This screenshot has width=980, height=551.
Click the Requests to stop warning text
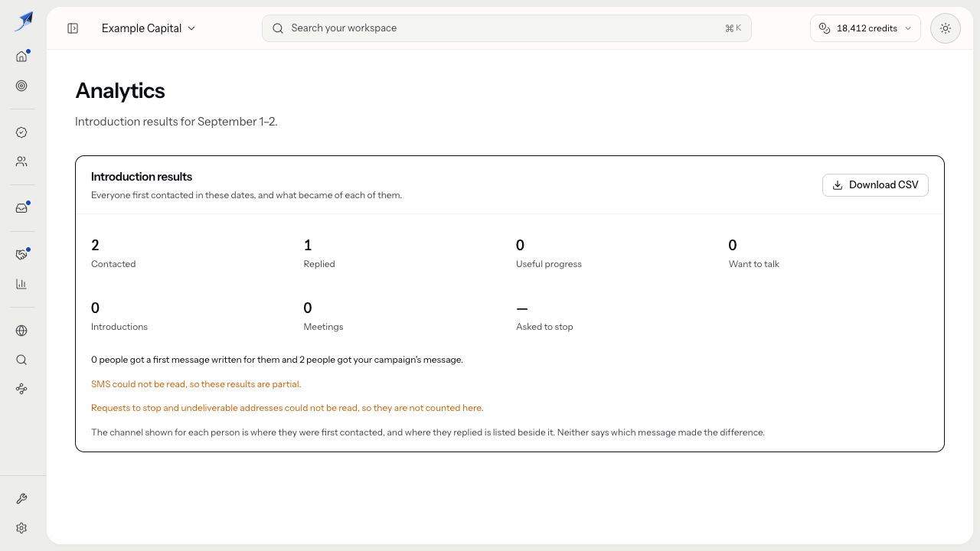pos(287,408)
